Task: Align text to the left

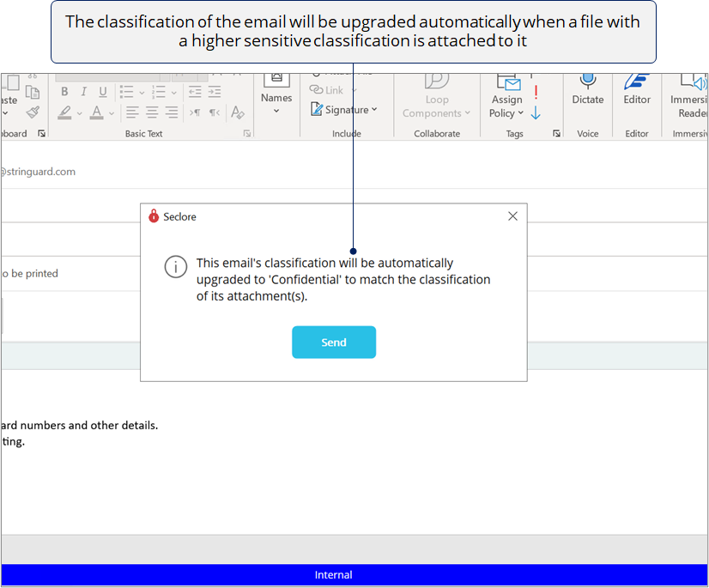Action: (132, 112)
